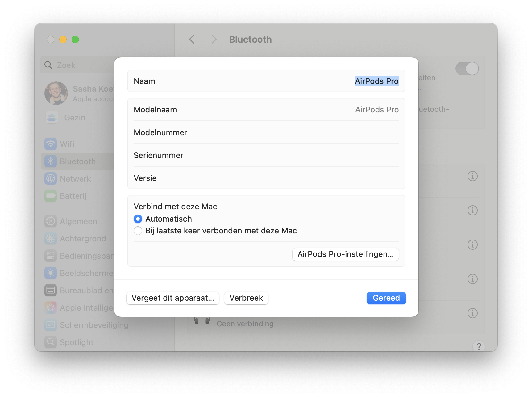Click the AirPods icon next to Geen verbinding

[x=202, y=321]
